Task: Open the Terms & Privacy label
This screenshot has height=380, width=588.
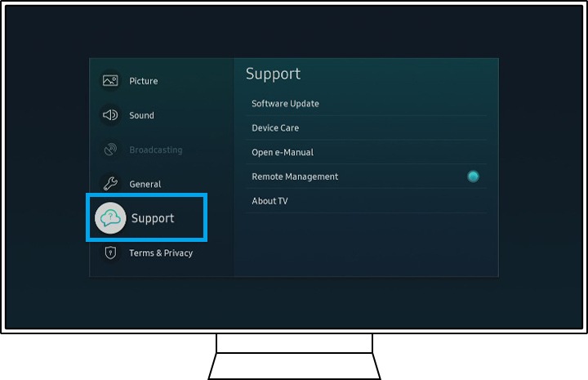Action: [161, 253]
